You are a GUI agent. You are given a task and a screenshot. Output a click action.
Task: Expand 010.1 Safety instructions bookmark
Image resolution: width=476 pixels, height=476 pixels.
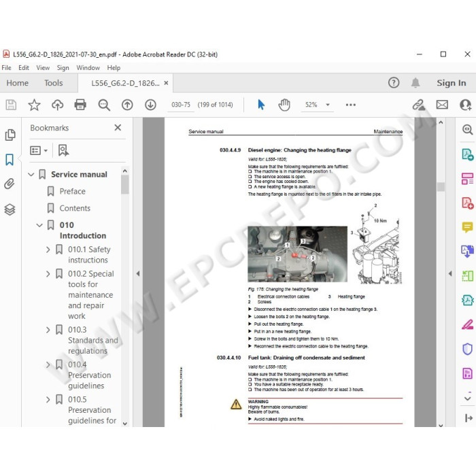pyautogui.click(x=48, y=250)
